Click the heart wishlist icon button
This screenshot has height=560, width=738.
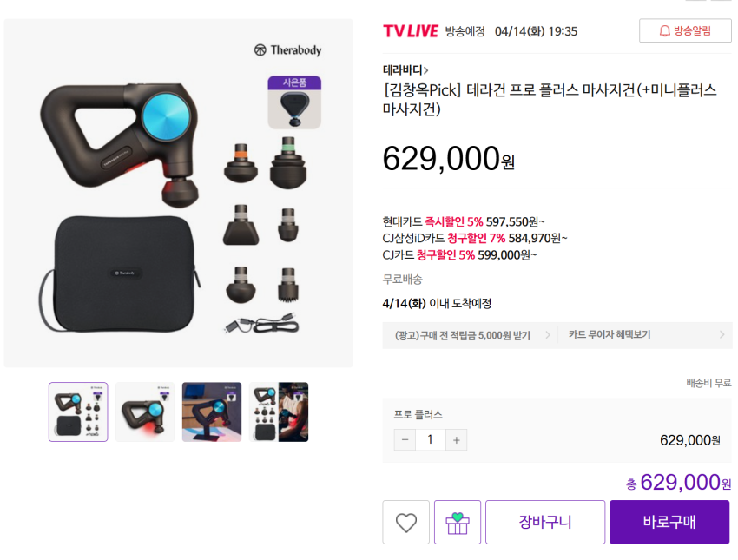(405, 522)
